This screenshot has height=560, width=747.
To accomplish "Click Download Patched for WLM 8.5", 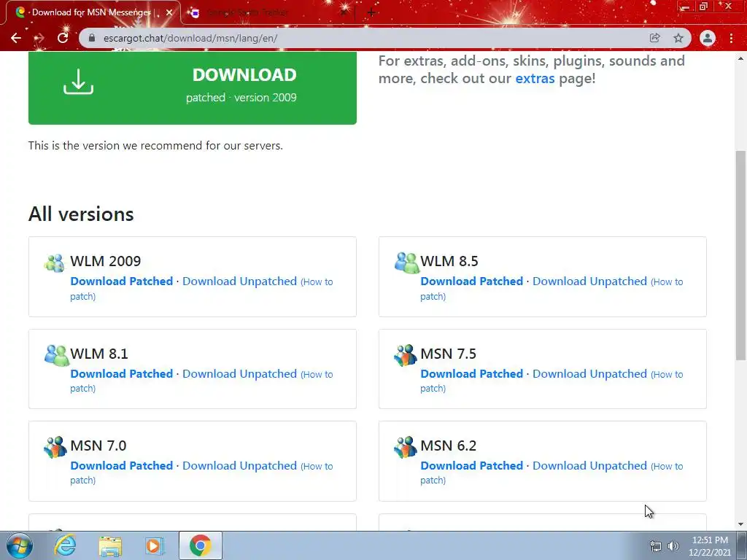I will [472, 281].
